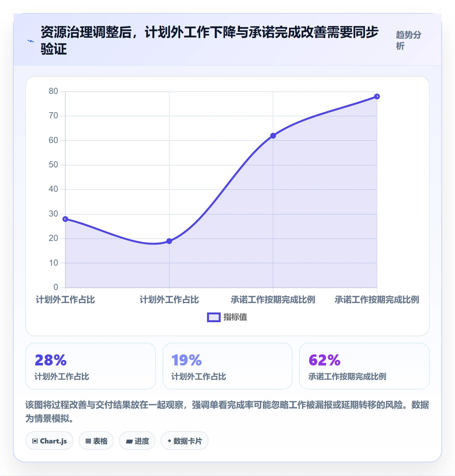Click the 表格 tag
Viewport: 455px width, 476px height.
96,441
